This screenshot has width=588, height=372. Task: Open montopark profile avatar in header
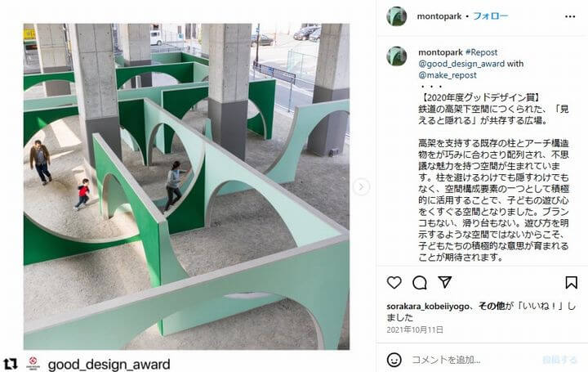397,16
